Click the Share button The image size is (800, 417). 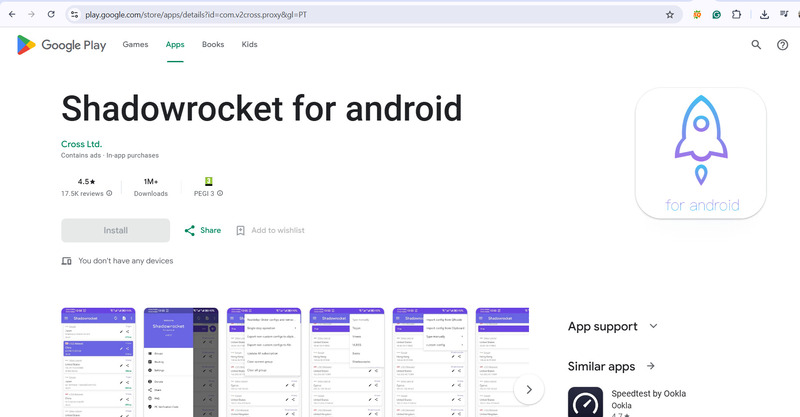(203, 230)
